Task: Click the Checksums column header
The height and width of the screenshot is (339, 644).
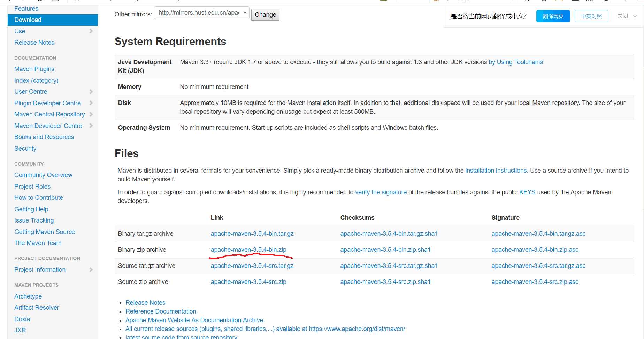Action: pos(357,218)
